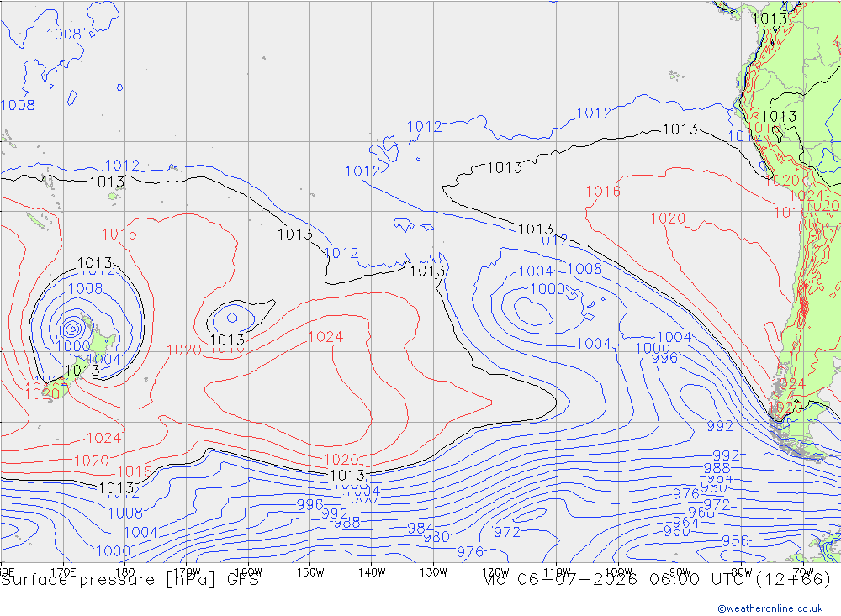841x616 pixels.
Task: Click the 120W longitude label
Action: 495,572
